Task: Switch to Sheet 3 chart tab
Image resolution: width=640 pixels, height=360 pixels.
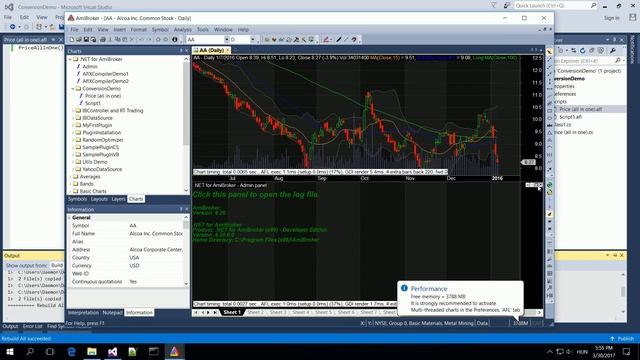Action: [x=278, y=312]
